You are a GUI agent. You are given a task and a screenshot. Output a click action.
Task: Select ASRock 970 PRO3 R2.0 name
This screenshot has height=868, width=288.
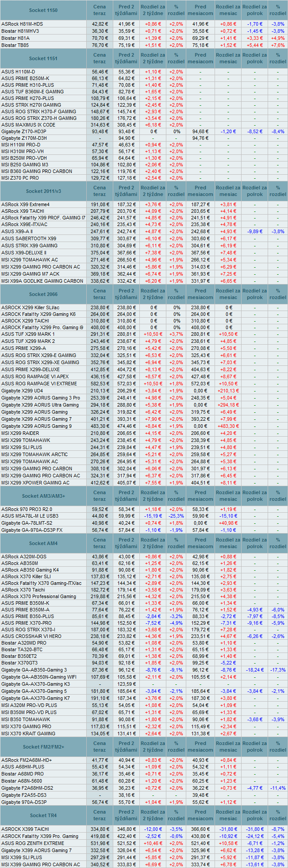coord(27,509)
